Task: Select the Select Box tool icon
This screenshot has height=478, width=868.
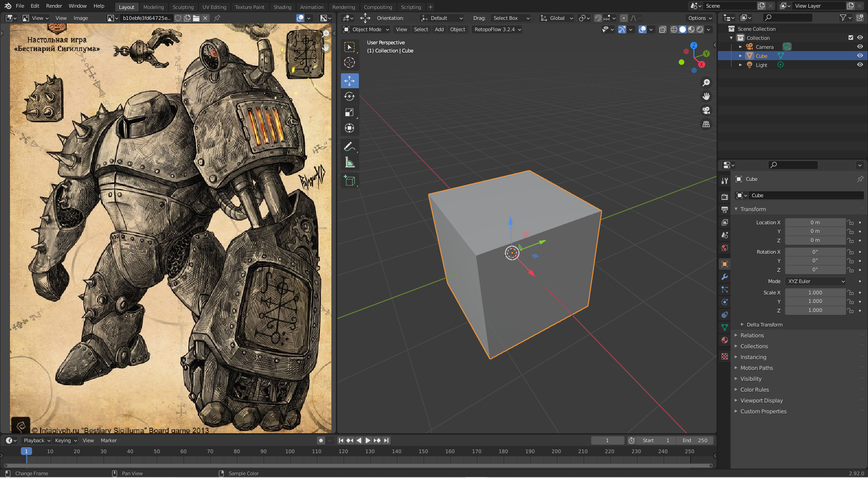Action: [349, 47]
